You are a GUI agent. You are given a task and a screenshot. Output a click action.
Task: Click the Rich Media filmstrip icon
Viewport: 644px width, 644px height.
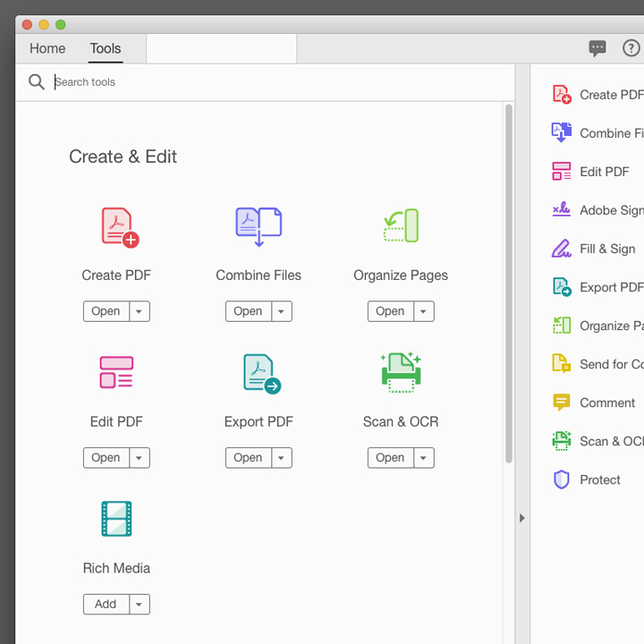coord(116,518)
